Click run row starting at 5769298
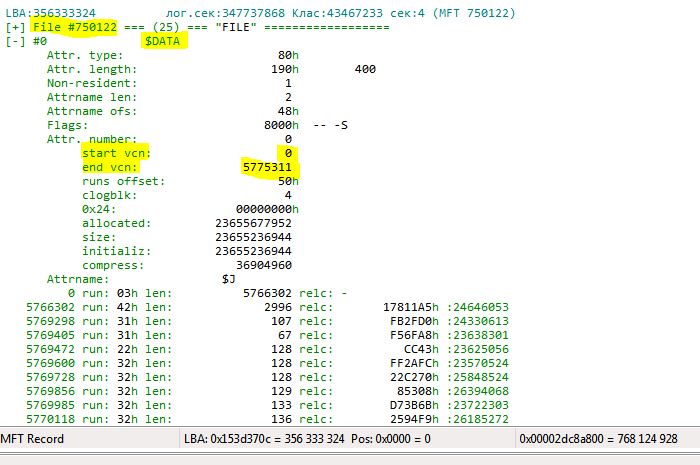700x465 pixels. 267,321
